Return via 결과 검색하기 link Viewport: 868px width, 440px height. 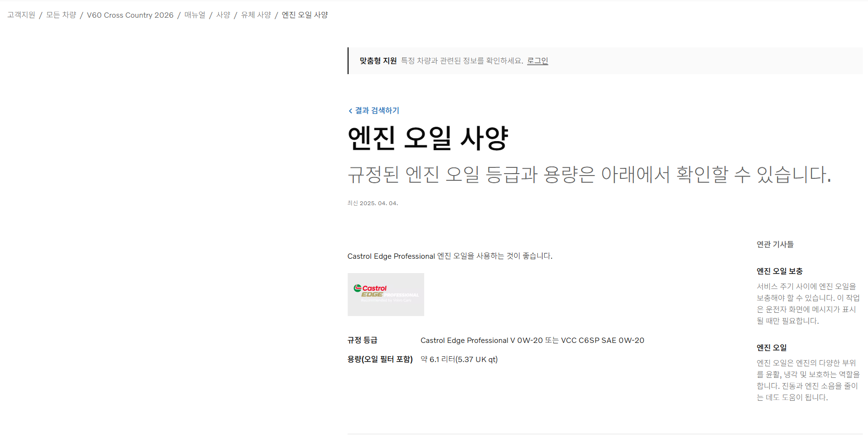[x=377, y=110]
